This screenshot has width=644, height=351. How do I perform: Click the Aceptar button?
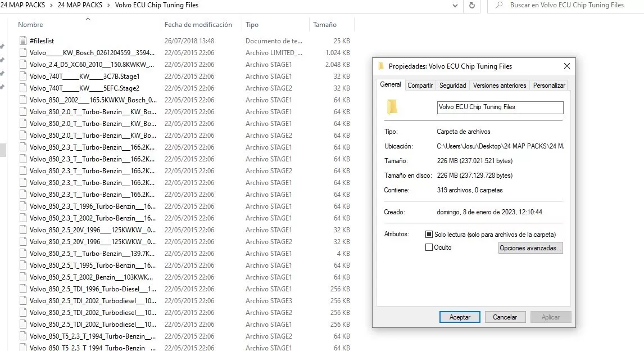pos(460,317)
